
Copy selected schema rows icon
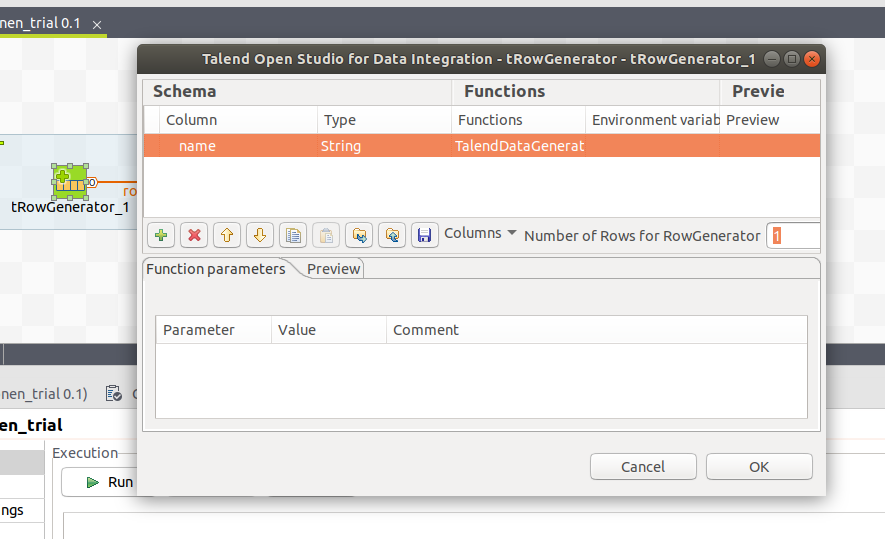292,235
